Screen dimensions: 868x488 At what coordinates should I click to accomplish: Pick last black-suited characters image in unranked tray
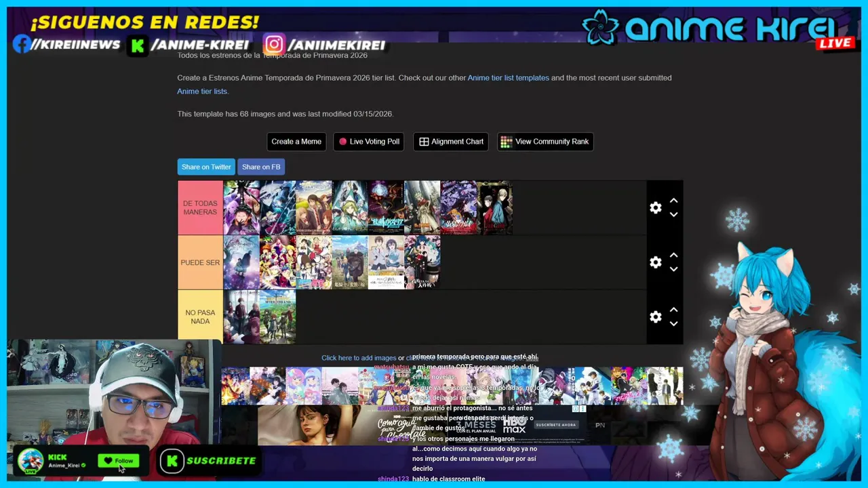point(665,386)
